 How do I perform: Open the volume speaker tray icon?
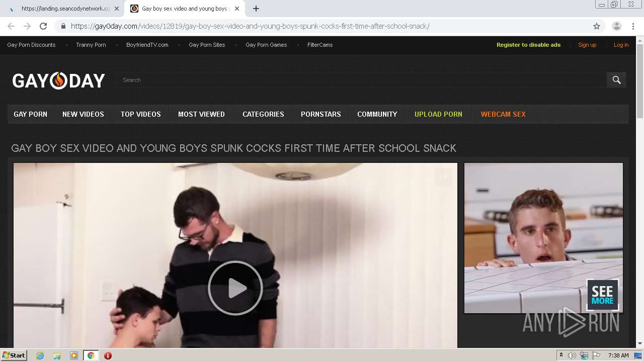[x=572, y=355]
